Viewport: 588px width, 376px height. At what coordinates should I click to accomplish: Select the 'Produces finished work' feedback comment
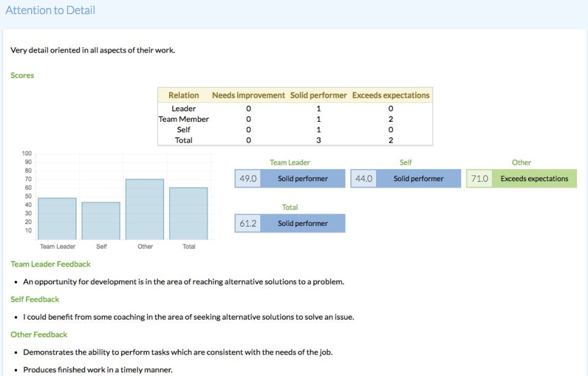click(x=98, y=370)
